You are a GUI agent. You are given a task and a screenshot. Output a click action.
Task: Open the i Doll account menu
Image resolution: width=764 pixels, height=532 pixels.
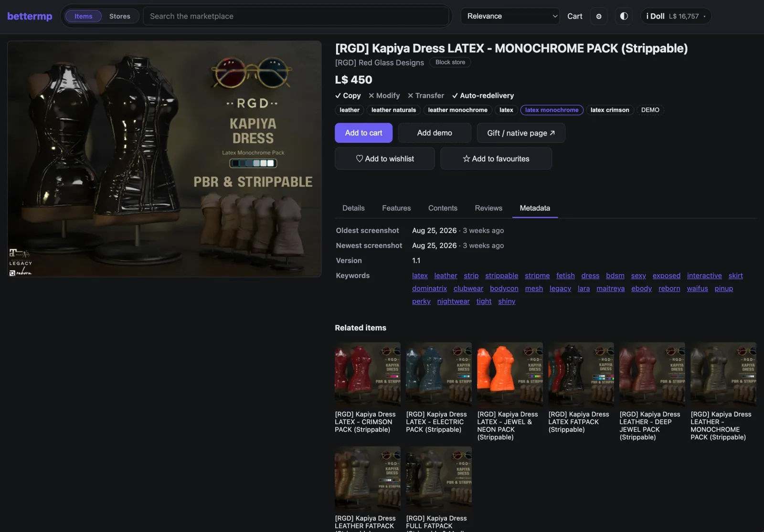tap(676, 16)
